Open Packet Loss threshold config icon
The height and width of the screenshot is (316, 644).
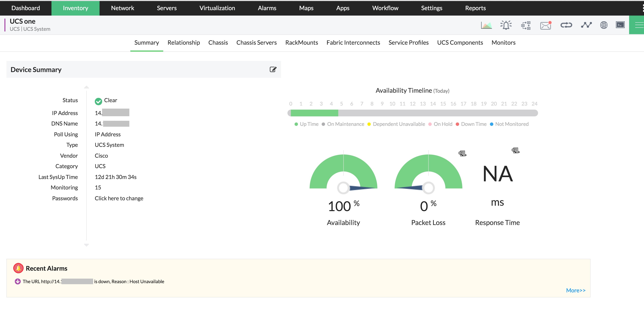click(x=462, y=153)
